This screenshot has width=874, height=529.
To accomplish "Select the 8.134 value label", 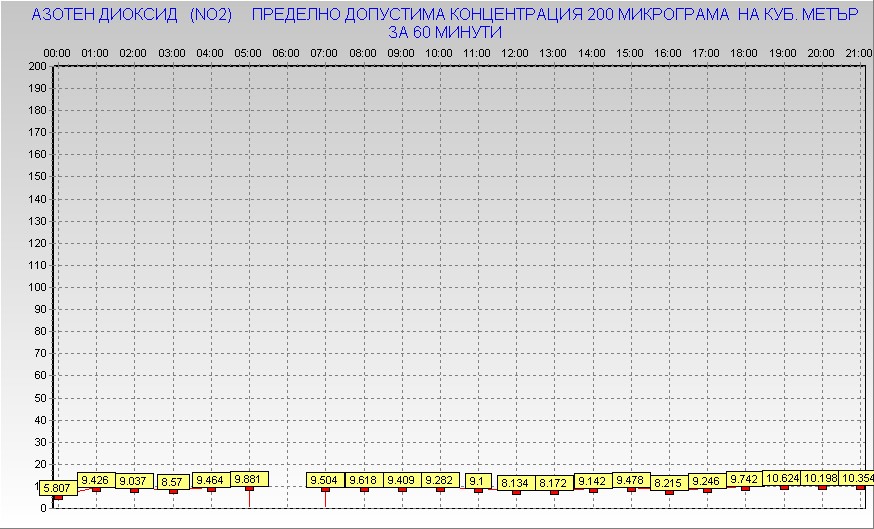I will (516, 484).
